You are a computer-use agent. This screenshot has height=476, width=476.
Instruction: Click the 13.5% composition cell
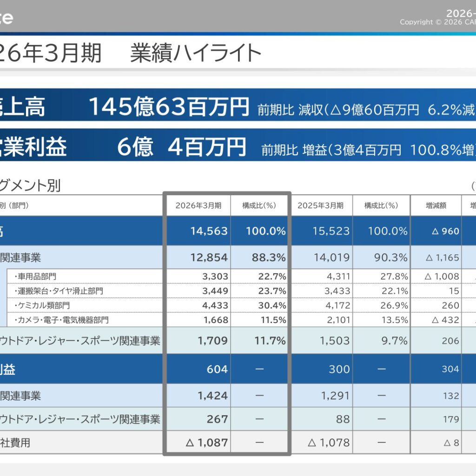[x=395, y=320]
